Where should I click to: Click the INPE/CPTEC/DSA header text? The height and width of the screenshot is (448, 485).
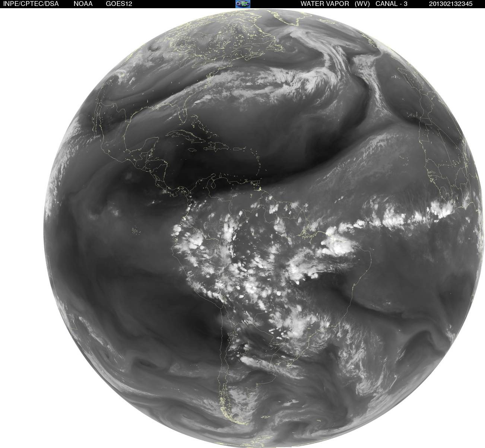point(31,4)
